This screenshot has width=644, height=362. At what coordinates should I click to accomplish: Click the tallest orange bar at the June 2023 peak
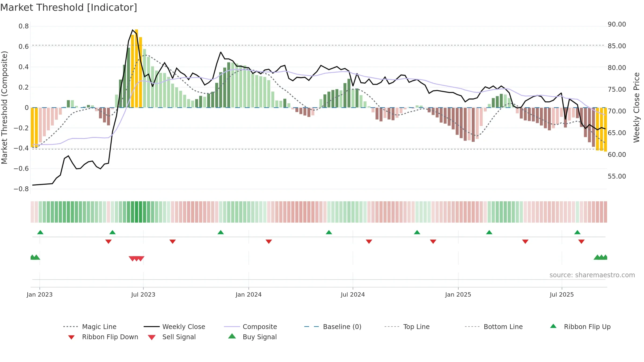[137, 68]
